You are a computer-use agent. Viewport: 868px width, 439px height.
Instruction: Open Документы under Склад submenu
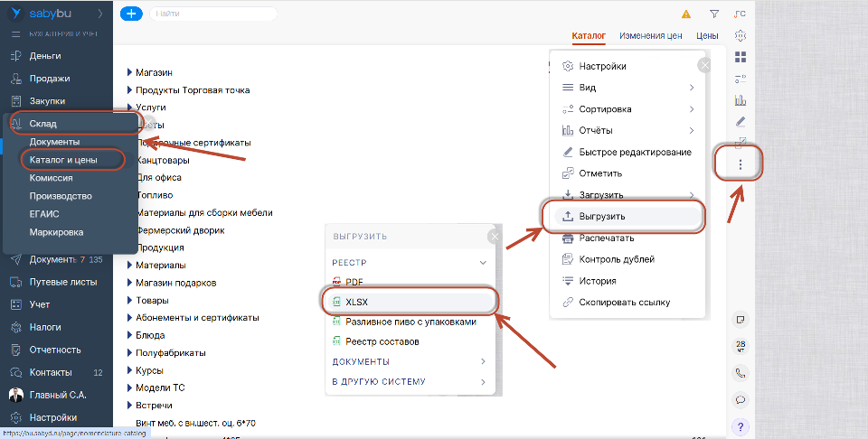54,142
